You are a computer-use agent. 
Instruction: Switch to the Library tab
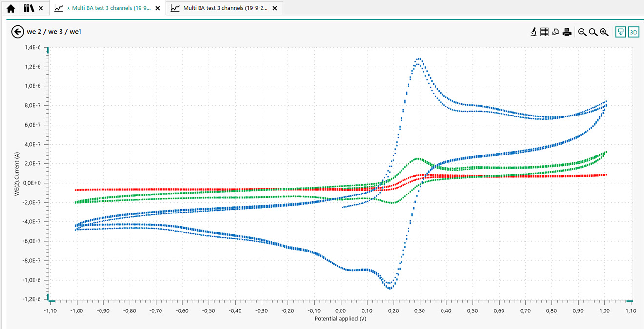click(29, 8)
